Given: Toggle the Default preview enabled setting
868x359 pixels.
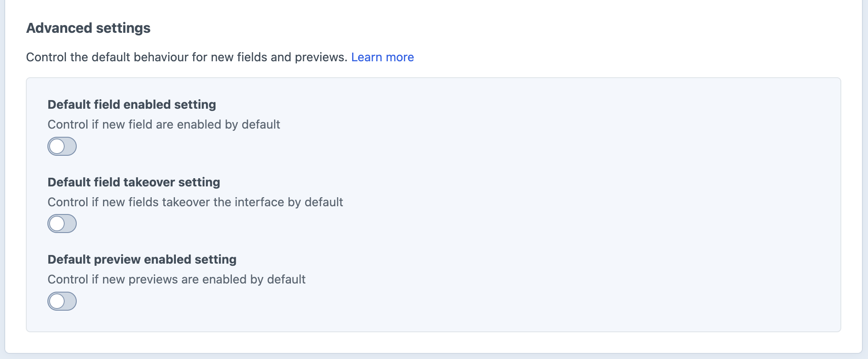Looking at the screenshot, I should click(x=62, y=301).
